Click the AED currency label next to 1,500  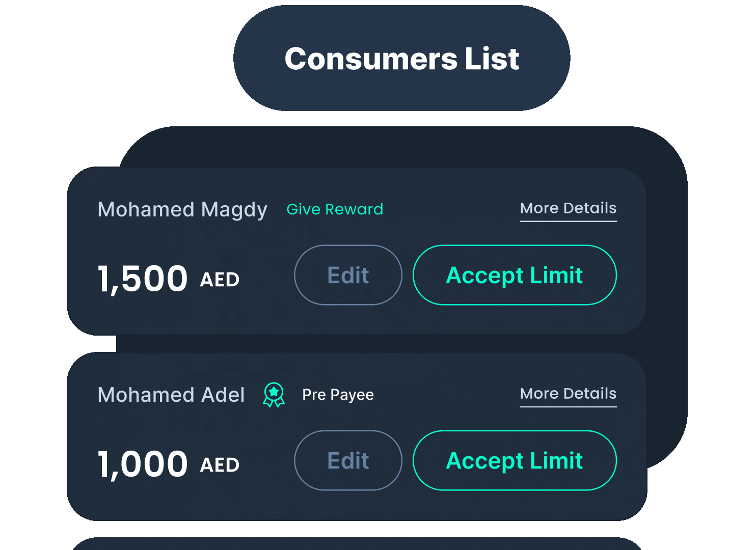(x=219, y=280)
